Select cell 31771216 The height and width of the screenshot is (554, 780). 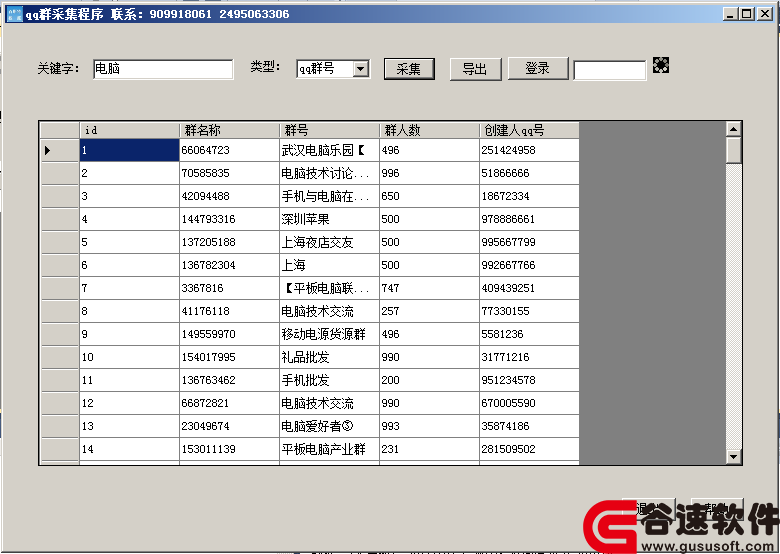click(529, 357)
